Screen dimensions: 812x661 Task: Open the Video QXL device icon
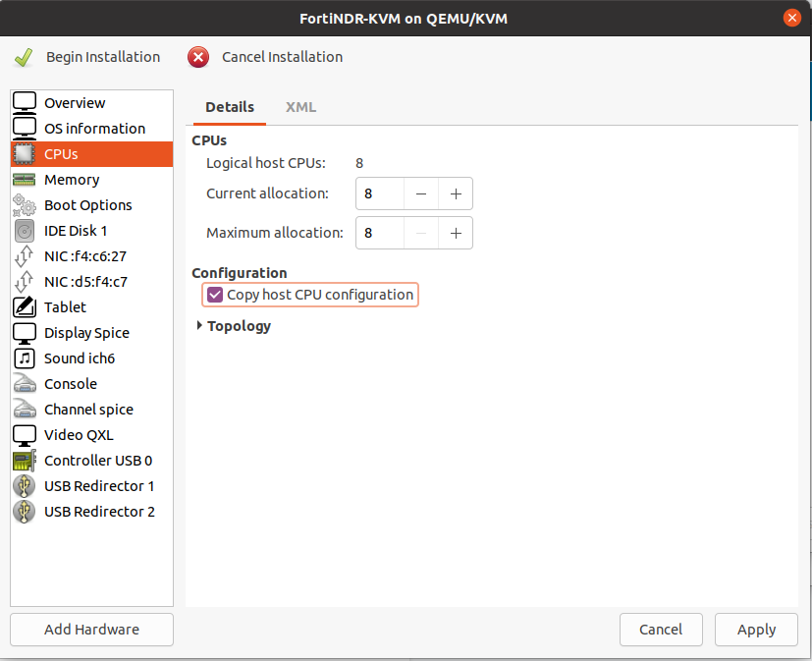pyautogui.click(x=24, y=434)
